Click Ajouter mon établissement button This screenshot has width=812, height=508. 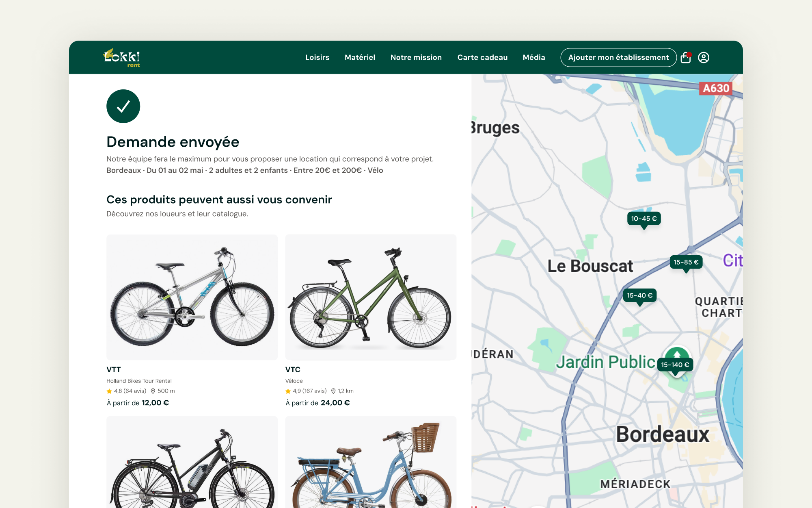[618, 58]
